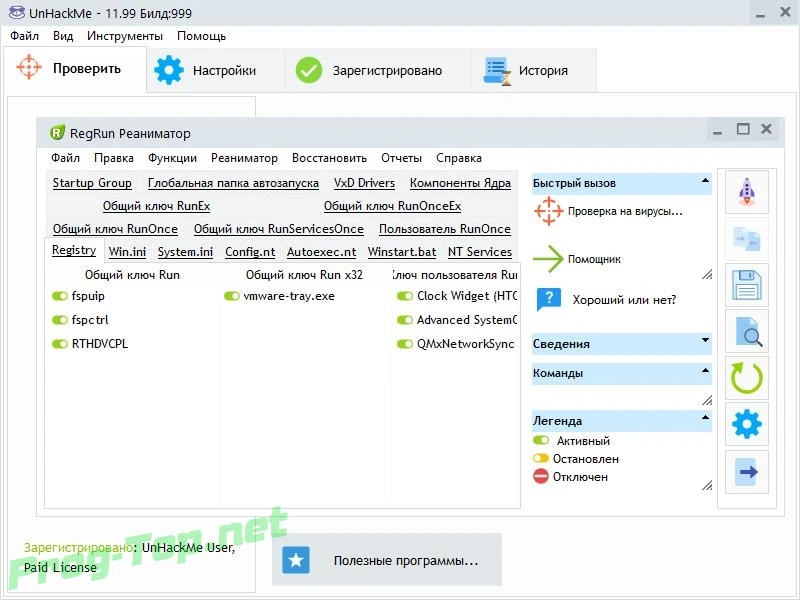Open the UnHackMe Помощь menu

tap(202, 36)
